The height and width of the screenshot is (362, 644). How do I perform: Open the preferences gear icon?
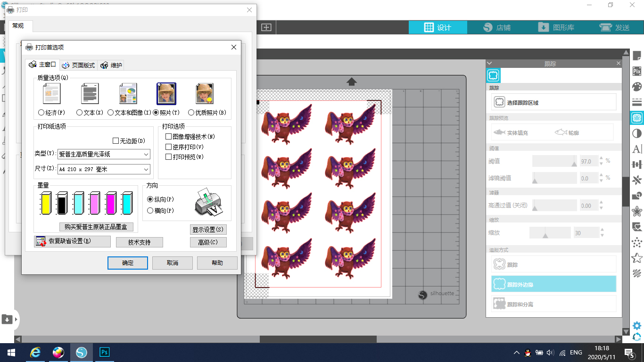[x=637, y=326]
